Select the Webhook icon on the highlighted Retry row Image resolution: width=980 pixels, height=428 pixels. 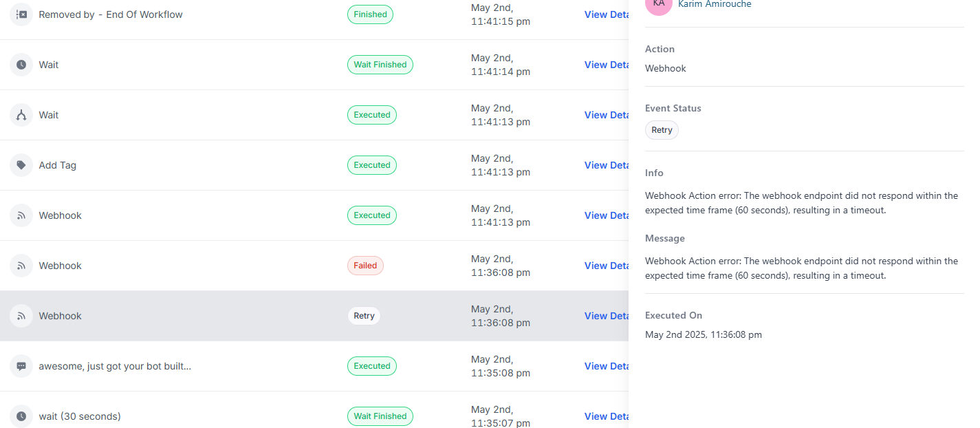tap(21, 315)
